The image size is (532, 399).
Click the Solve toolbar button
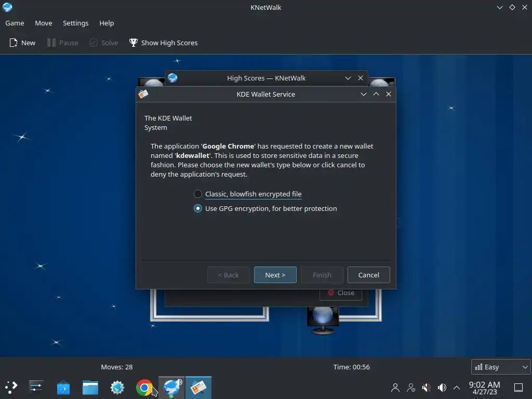click(x=104, y=43)
